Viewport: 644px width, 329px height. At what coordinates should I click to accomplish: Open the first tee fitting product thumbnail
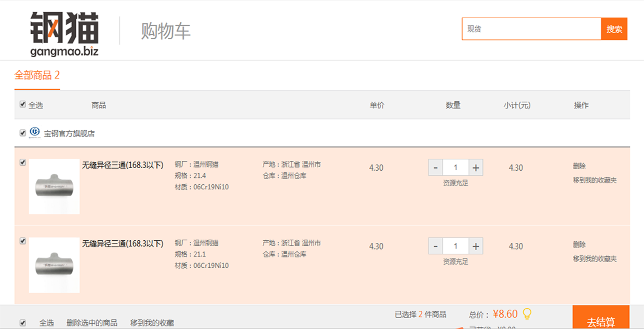[x=55, y=187]
